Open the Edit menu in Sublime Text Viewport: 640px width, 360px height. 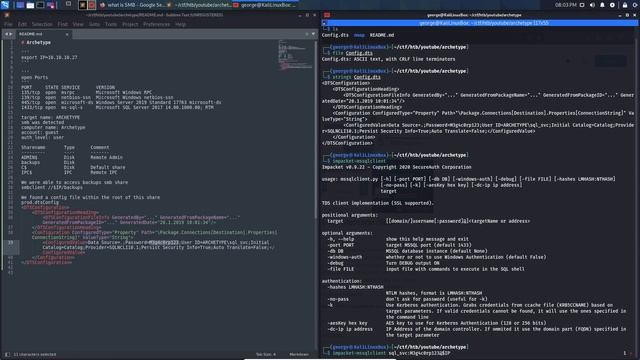click(x=22, y=24)
